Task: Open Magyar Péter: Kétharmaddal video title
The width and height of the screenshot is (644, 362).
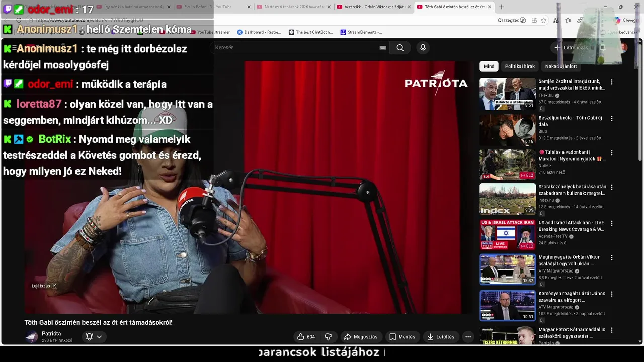Action: [572, 333]
